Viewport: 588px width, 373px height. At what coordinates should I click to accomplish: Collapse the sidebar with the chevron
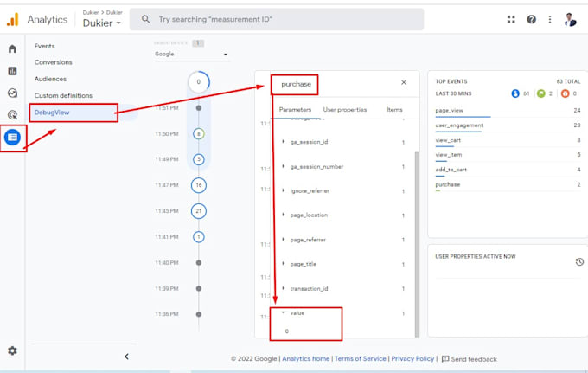(x=127, y=357)
